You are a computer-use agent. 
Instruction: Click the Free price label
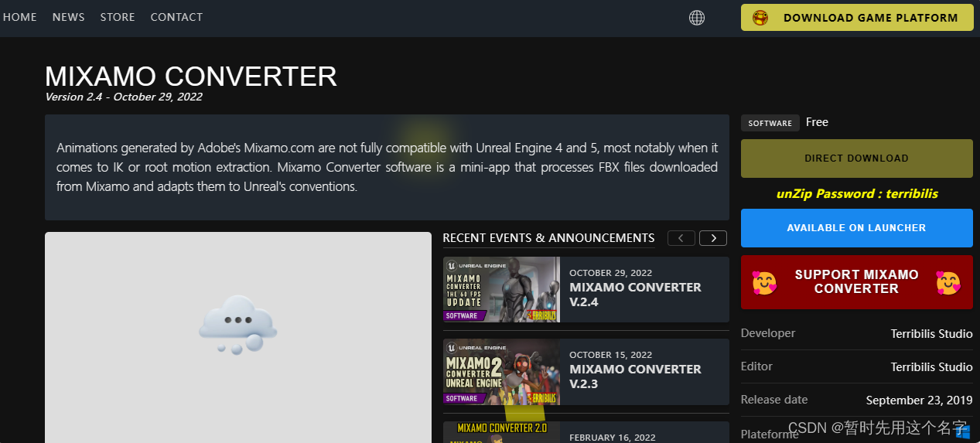(817, 122)
